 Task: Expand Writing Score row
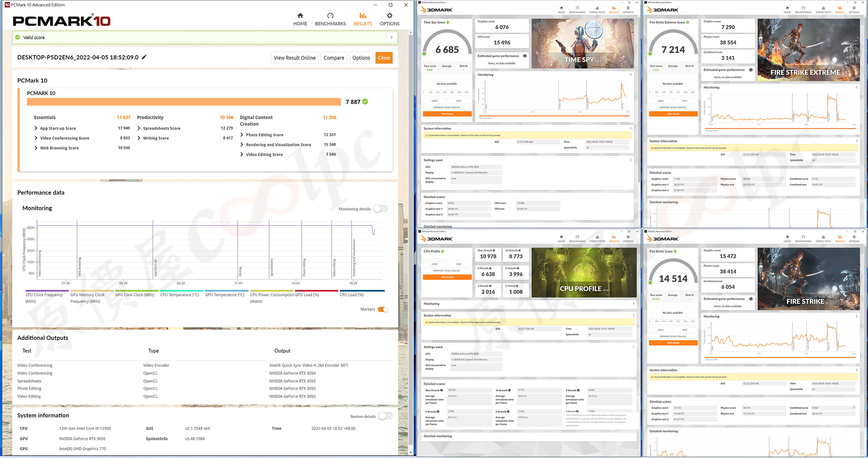coord(139,138)
